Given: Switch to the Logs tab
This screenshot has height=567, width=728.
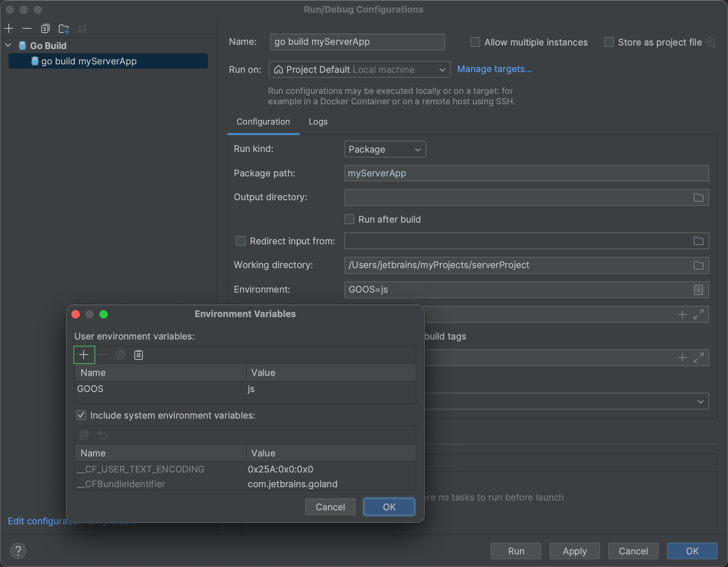Looking at the screenshot, I should pos(317,122).
